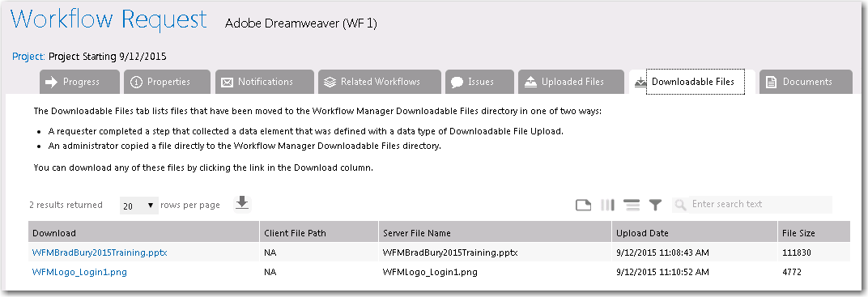Click the grouping rows icon
868x297 pixels.
point(632,206)
